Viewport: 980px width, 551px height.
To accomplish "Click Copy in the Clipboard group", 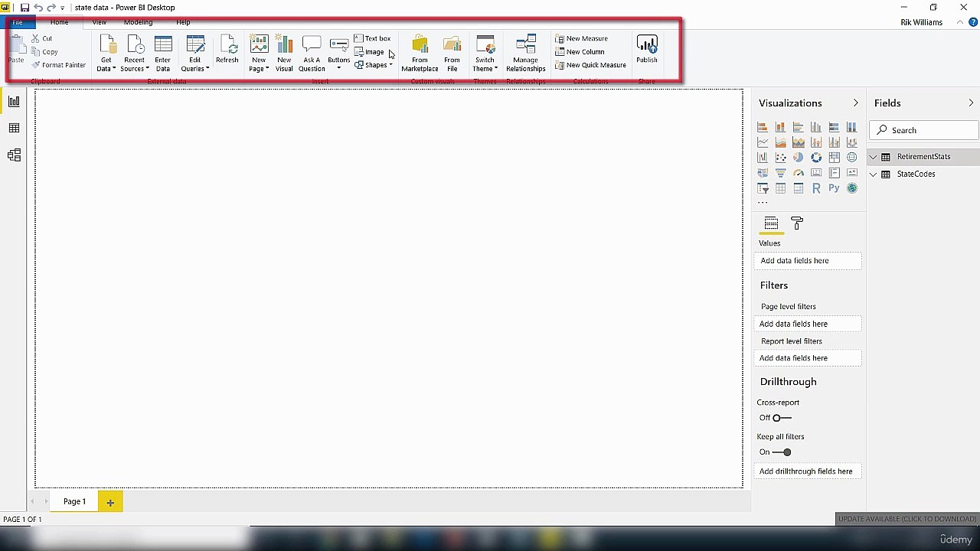I will pyautogui.click(x=44, y=52).
